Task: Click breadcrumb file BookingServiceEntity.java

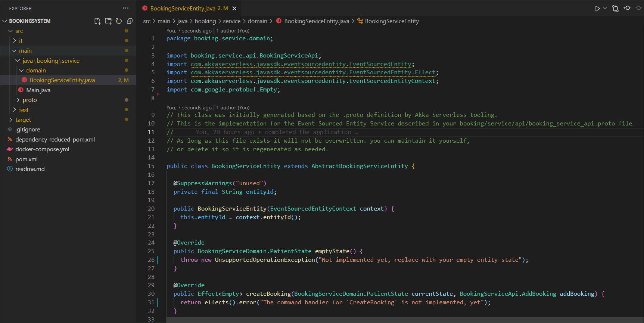Action: pos(317,21)
